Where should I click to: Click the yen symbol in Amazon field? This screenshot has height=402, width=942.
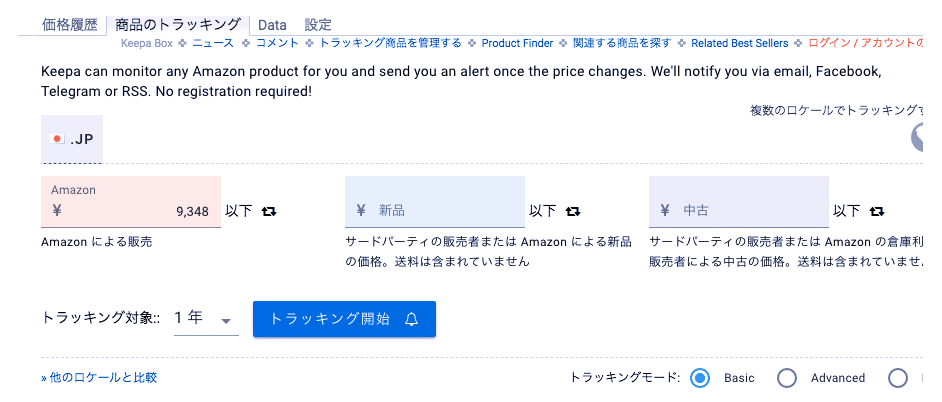[x=57, y=211]
